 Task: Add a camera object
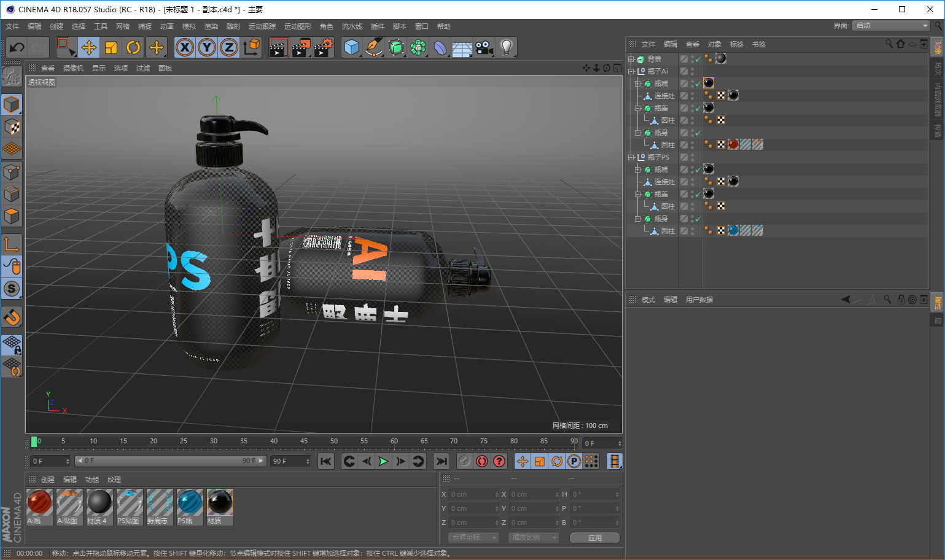click(x=484, y=47)
